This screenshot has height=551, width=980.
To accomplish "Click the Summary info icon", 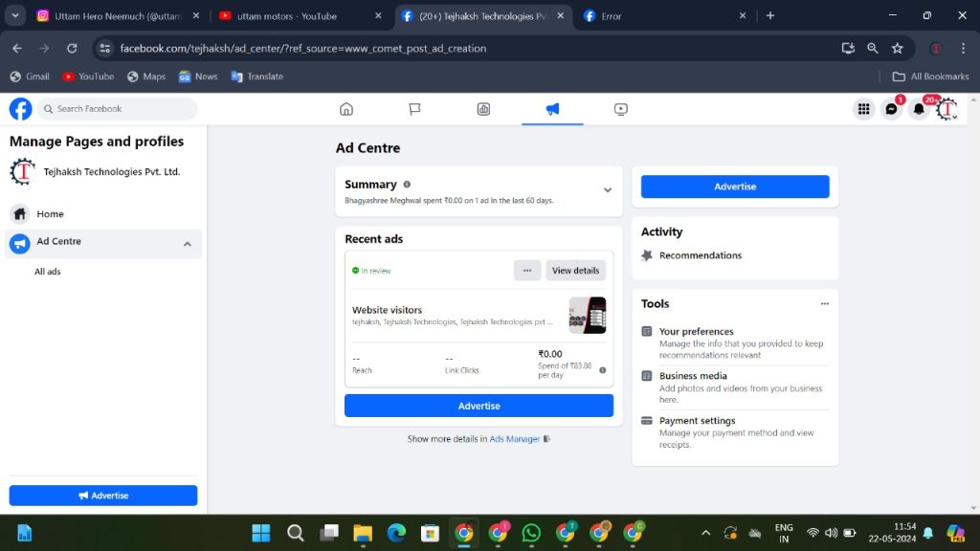I will click(407, 185).
